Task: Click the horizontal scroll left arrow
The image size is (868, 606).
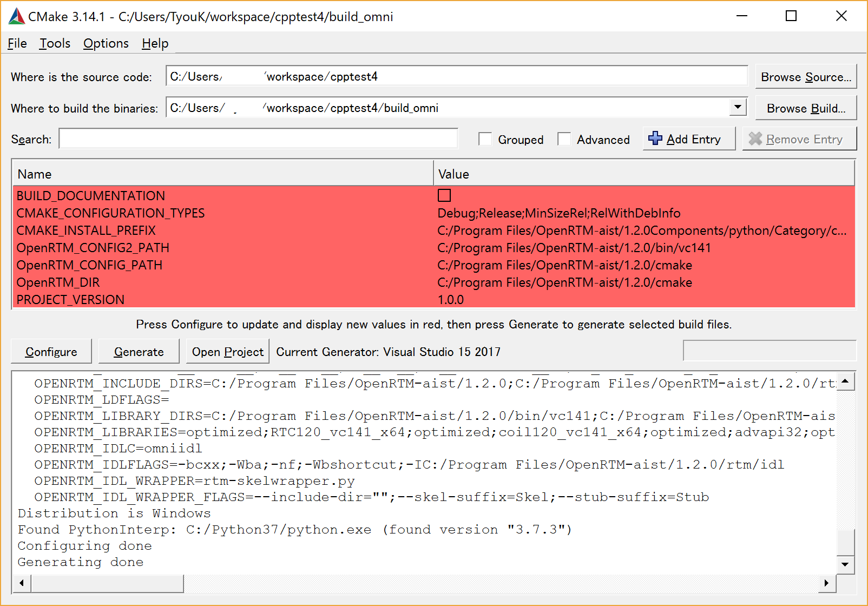Action: (22, 583)
